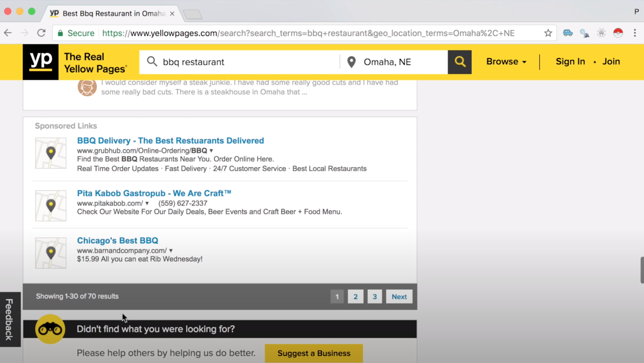644x363 pixels.
Task: Open Chicago's Best BBQ sponsored link
Action: 118,241
